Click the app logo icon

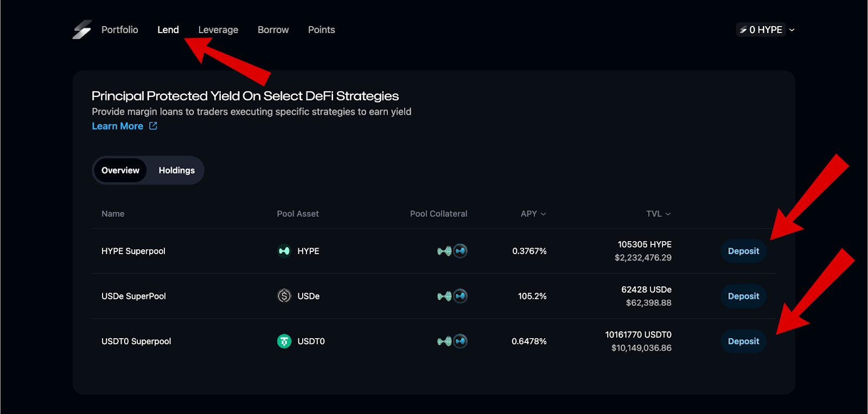(82, 30)
